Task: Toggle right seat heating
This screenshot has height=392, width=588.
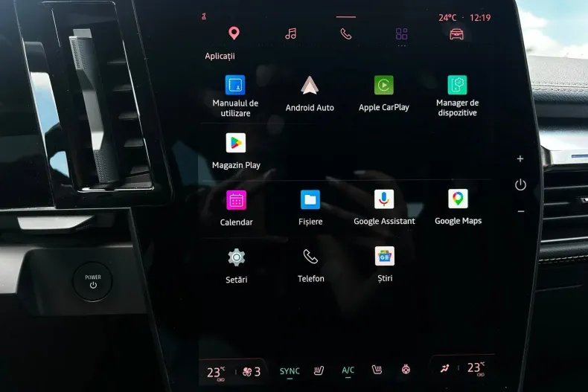Action: 377,370
